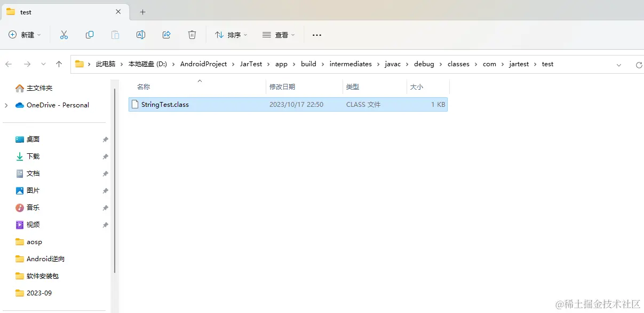The height and width of the screenshot is (313, 644).
Task: Click the 1 KB size cell
Action: click(438, 105)
